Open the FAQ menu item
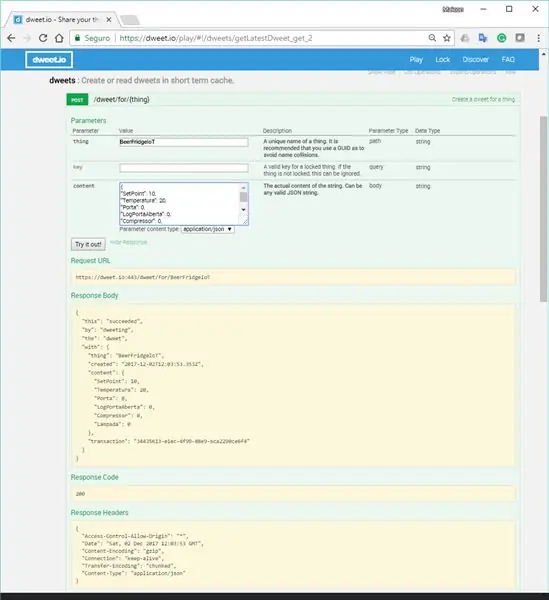The image size is (549, 600). [x=508, y=59]
